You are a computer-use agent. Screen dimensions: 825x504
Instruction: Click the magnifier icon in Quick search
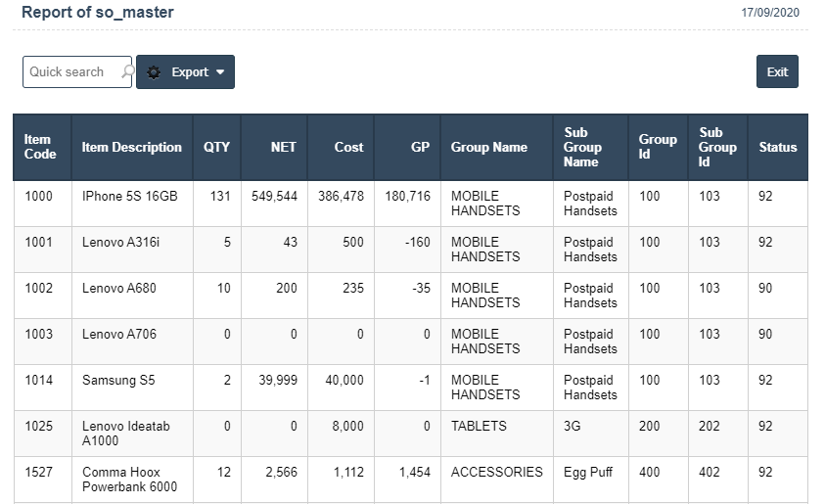(126, 71)
